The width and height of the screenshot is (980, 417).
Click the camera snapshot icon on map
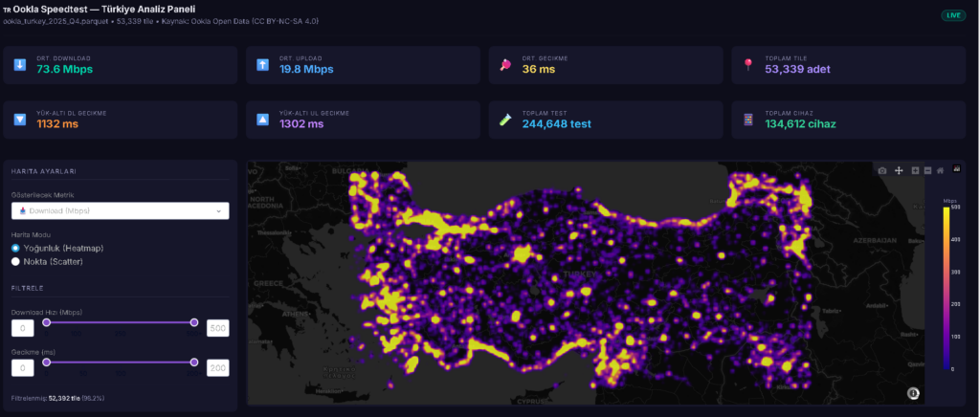[x=882, y=170]
